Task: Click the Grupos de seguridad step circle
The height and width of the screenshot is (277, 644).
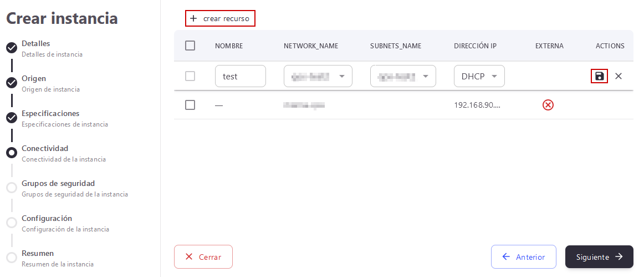Action: click(12, 188)
